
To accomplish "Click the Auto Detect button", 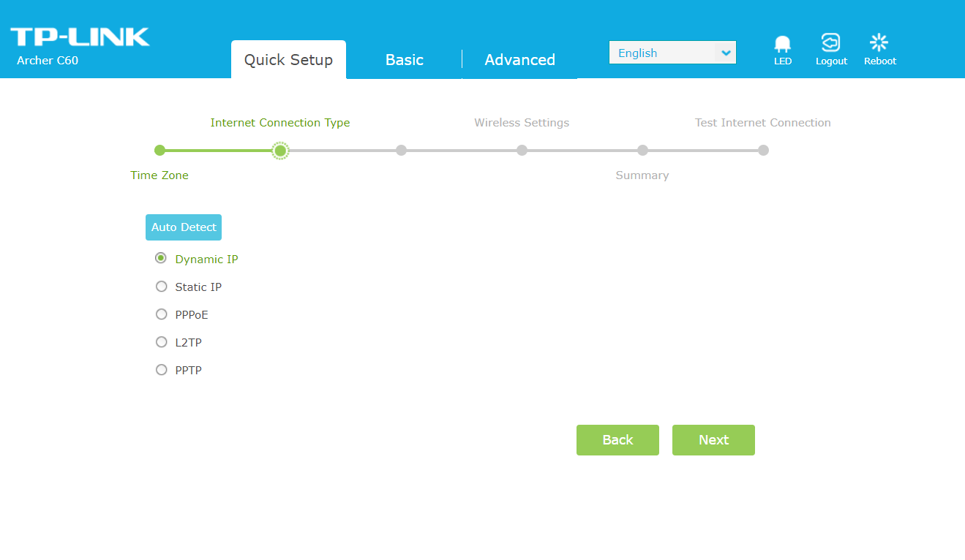I will [184, 227].
